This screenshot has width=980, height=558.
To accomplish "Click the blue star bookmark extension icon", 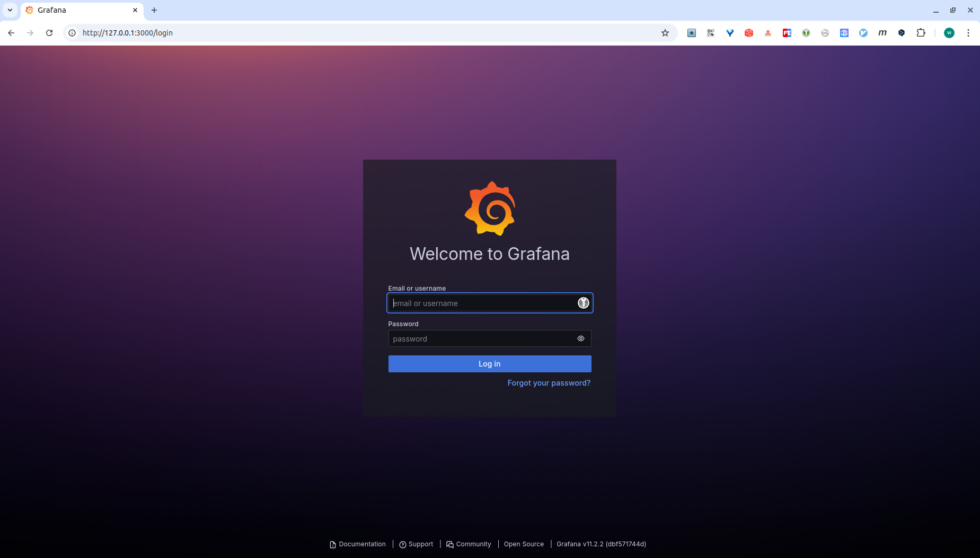I will (x=692, y=33).
